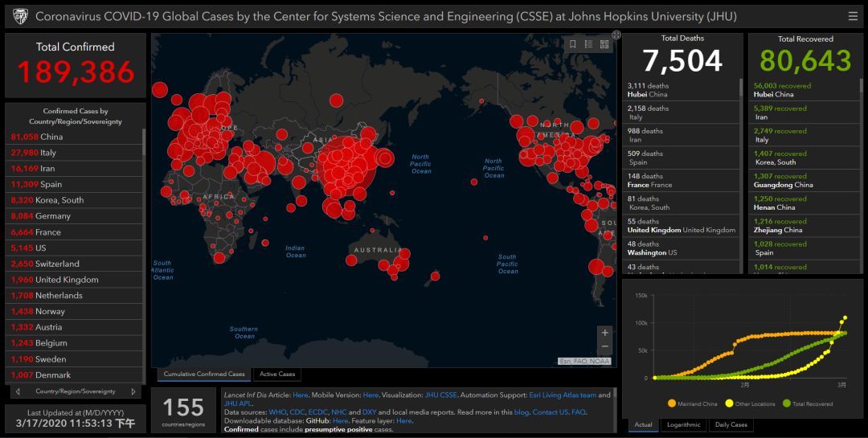Select Italy row in confirmed cases list

[x=76, y=153]
